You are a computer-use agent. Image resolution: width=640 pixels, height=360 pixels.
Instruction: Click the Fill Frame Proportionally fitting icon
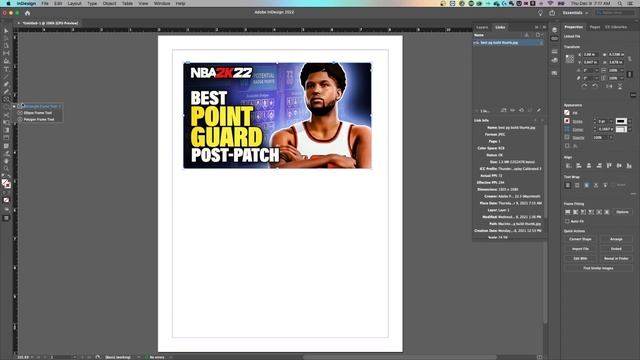pos(568,212)
